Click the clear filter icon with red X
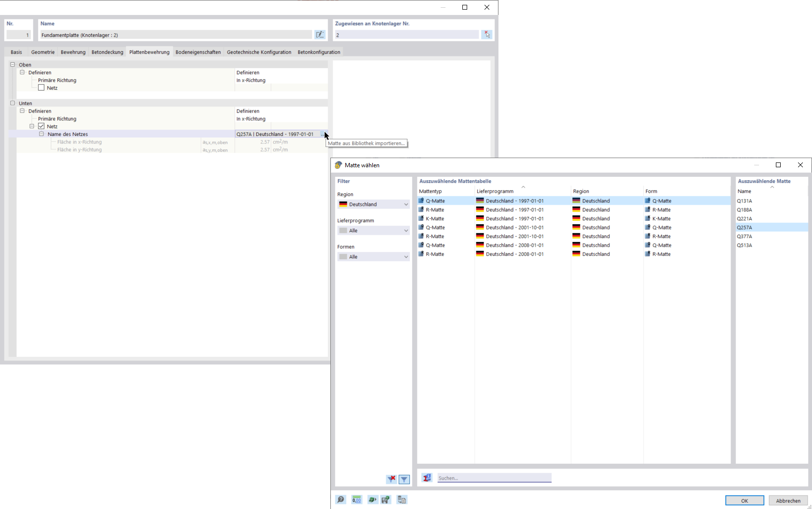The width and height of the screenshot is (812, 509). pyautogui.click(x=392, y=479)
